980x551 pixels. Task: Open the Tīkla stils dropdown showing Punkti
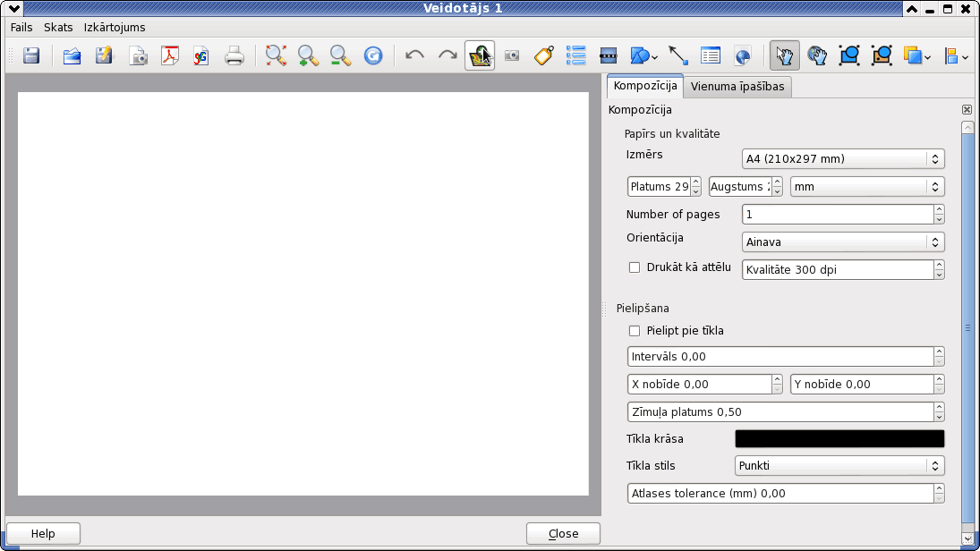839,466
